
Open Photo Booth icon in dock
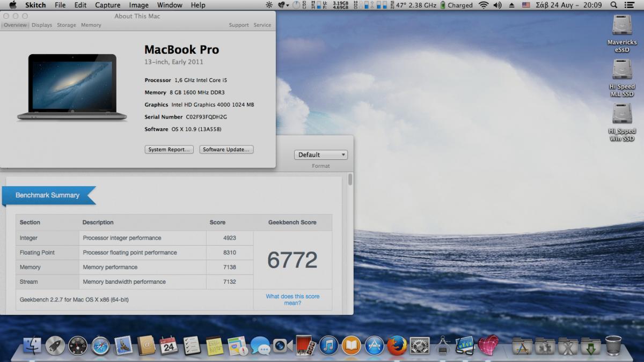click(x=305, y=346)
